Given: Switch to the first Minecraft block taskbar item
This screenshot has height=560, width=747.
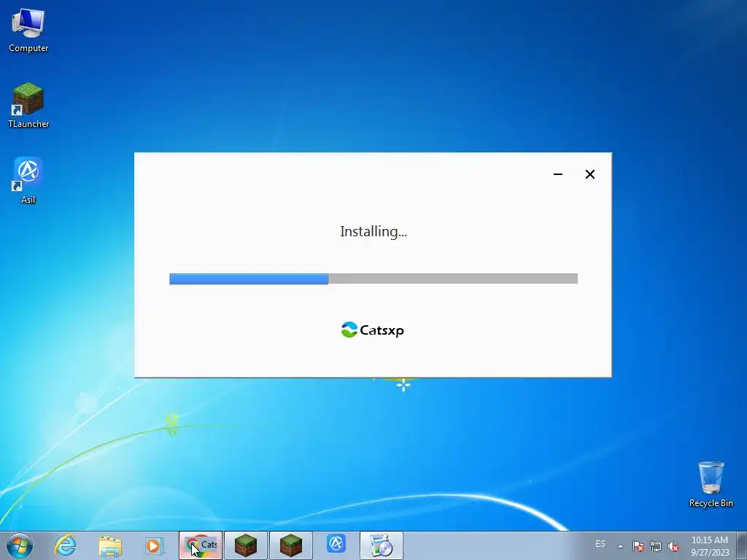Looking at the screenshot, I should tap(246, 545).
